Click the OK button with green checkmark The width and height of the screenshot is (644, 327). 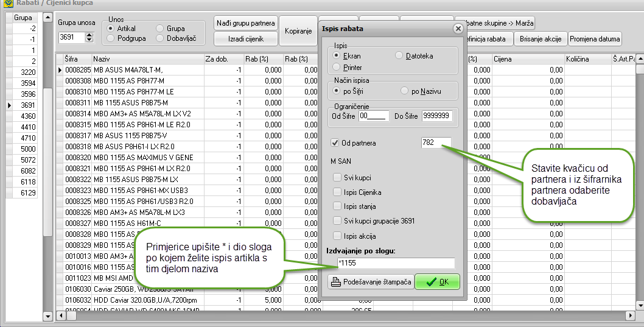(x=437, y=281)
